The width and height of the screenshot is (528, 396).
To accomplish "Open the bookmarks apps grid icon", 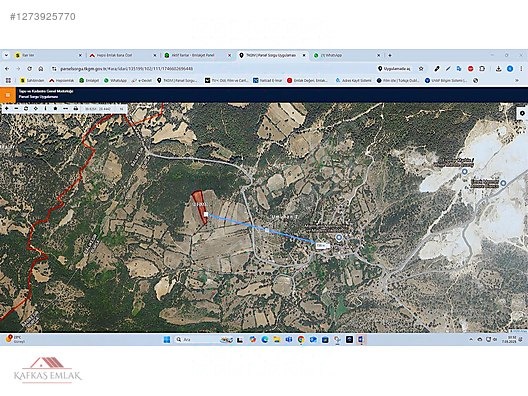I will pos(8,80).
